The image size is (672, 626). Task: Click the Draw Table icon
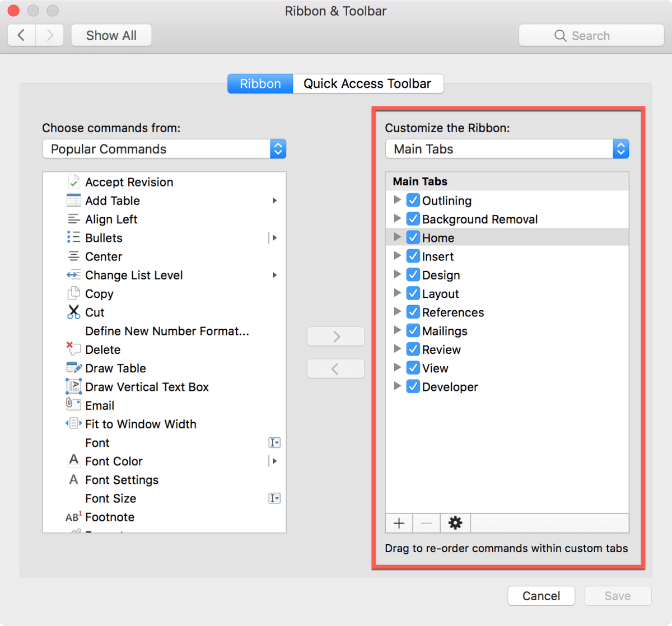tap(74, 368)
